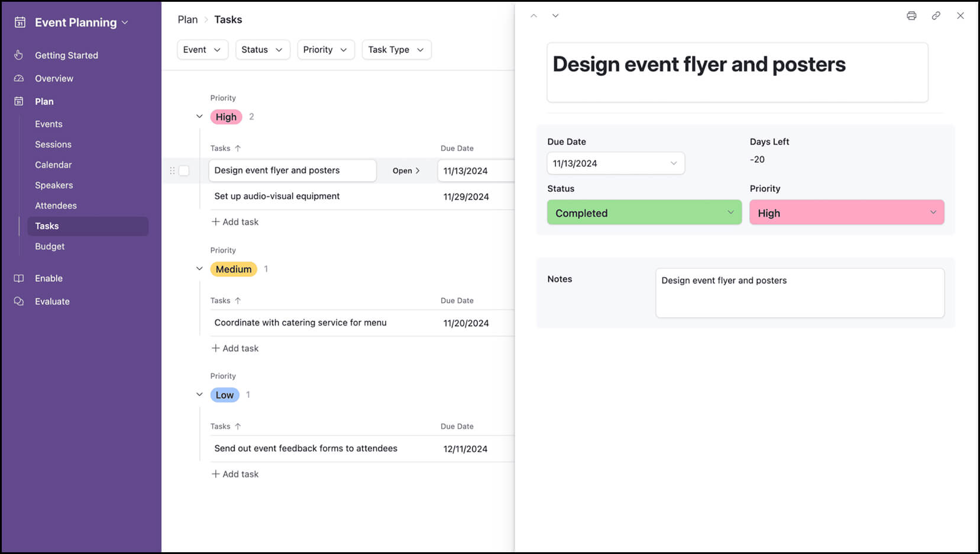Copy the task link using the chain icon
The height and width of the screenshot is (554, 980).
point(936,16)
